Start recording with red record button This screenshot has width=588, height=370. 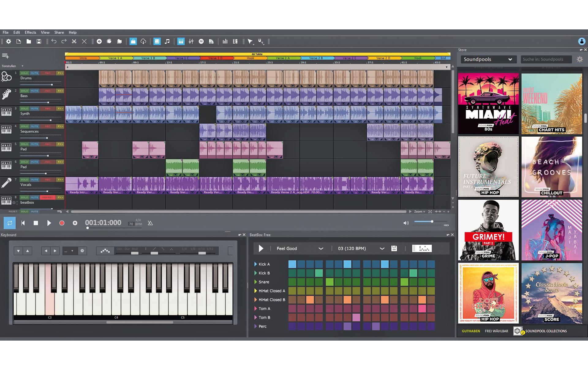(62, 223)
